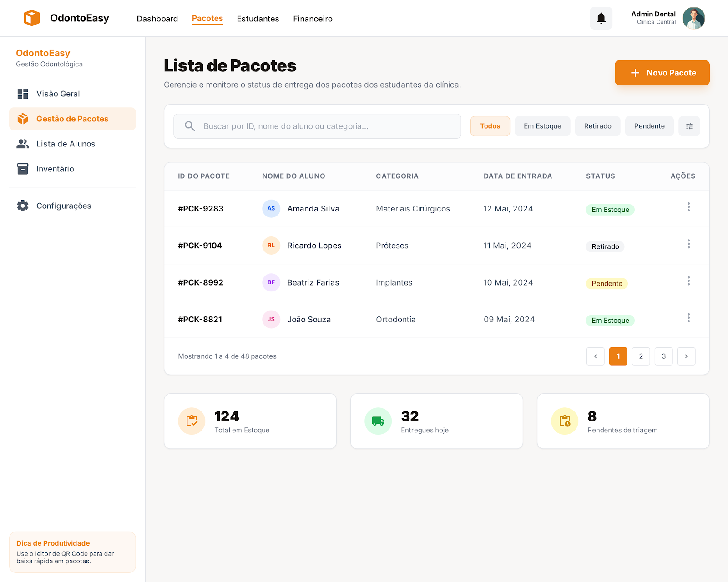Click the Entregues hoje truck icon
728x582 pixels.
378,421
